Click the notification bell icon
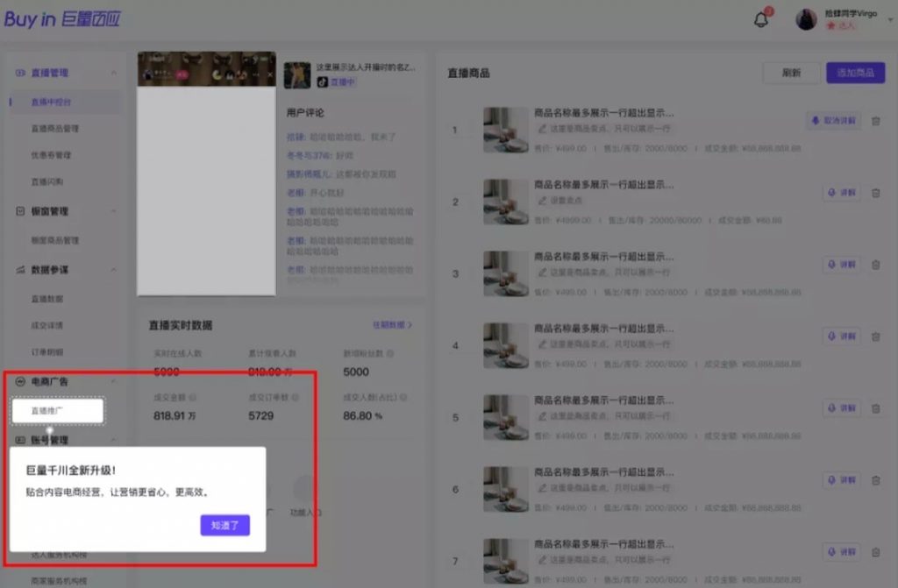898x588 pixels. (761, 19)
